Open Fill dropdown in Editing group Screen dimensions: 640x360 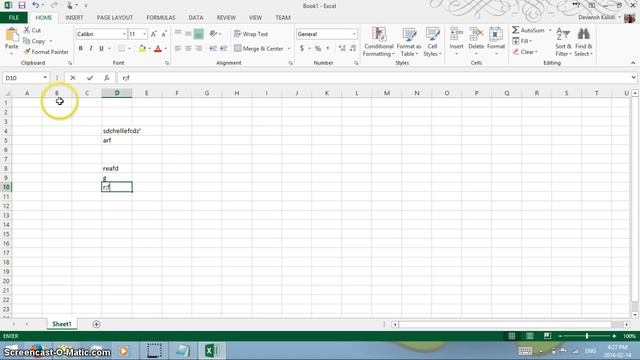[522, 41]
